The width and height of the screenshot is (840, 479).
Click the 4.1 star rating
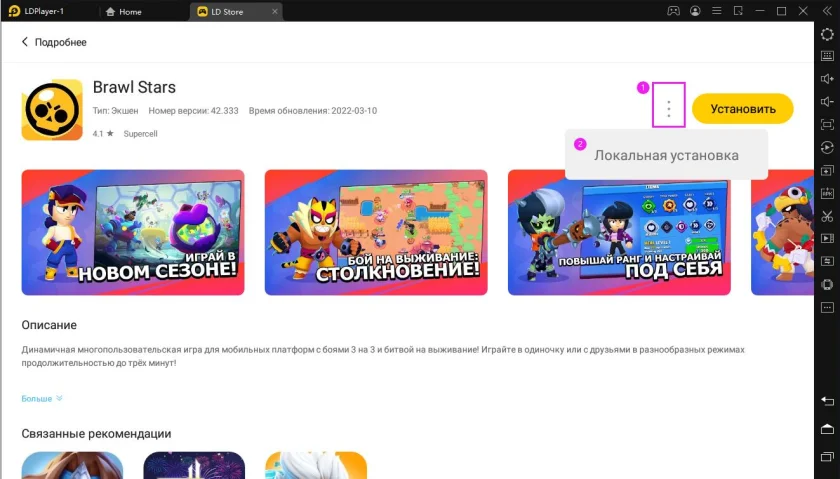click(x=103, y=133)
